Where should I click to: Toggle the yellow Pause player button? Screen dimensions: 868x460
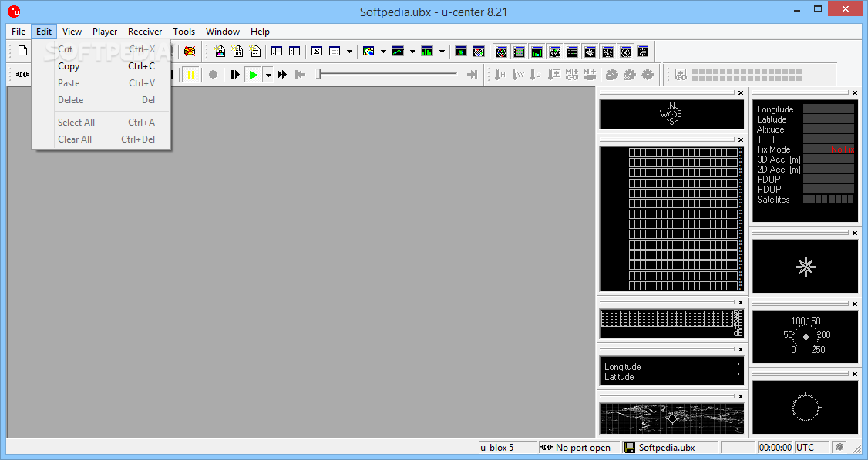(x=191, y=74)
